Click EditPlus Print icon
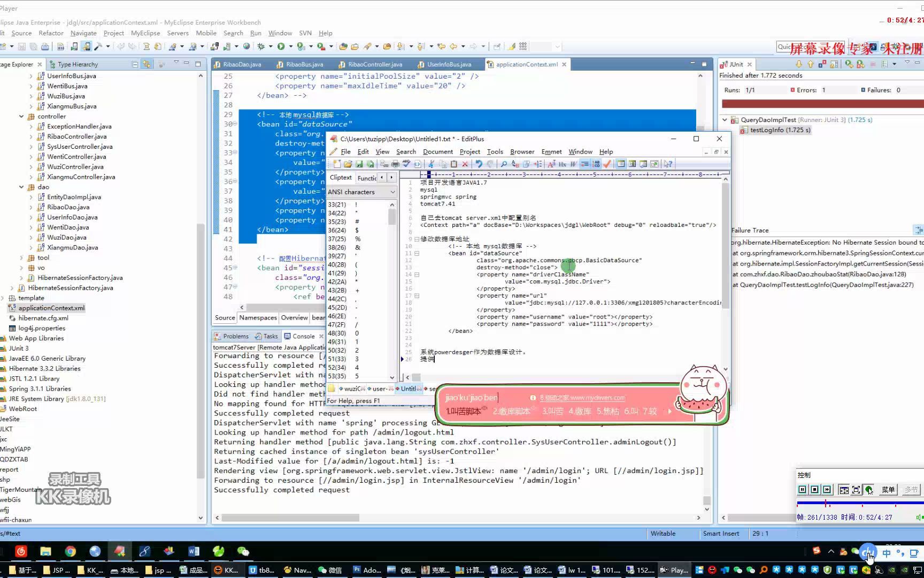 (395, 164)
